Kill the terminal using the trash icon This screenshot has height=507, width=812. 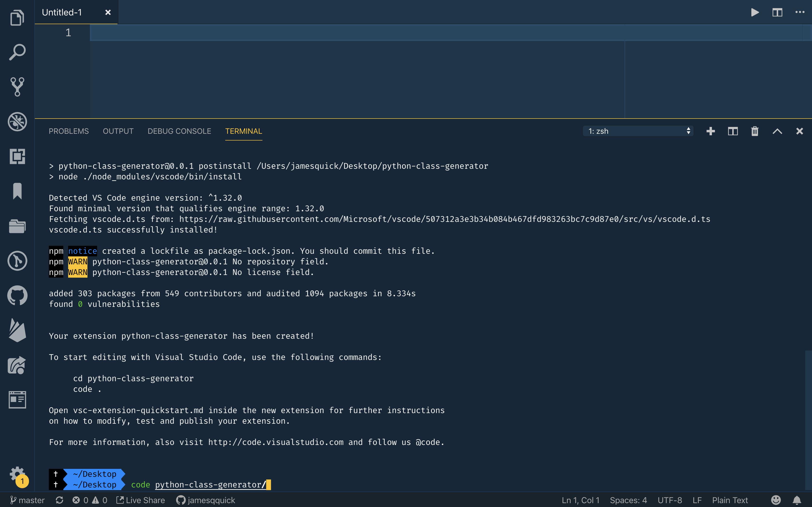point(754,131)
